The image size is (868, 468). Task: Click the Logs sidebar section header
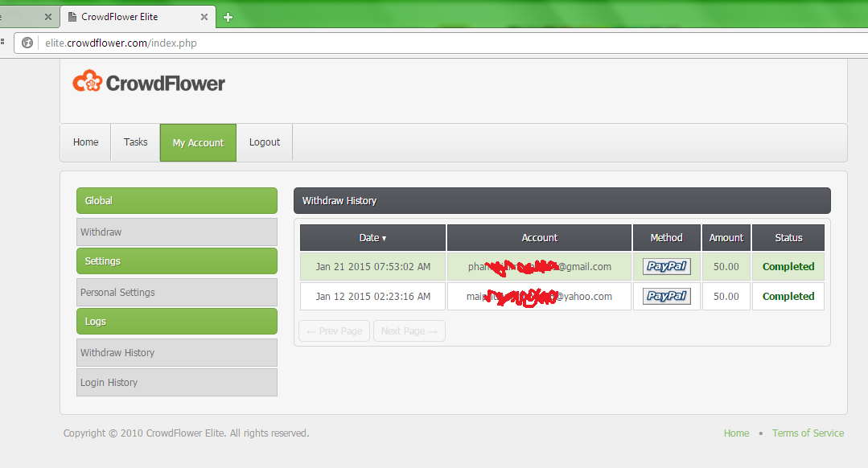tap(177, 322)
